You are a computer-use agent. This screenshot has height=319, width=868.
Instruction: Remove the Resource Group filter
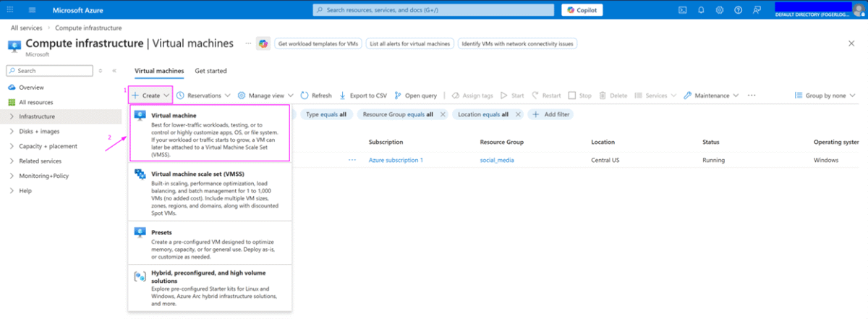pos(442,114)
